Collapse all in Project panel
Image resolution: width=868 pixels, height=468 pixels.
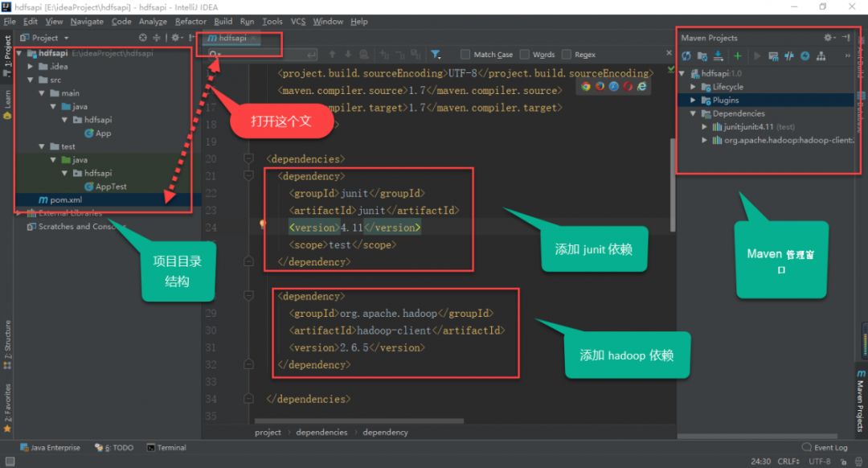tap(156, 38)
